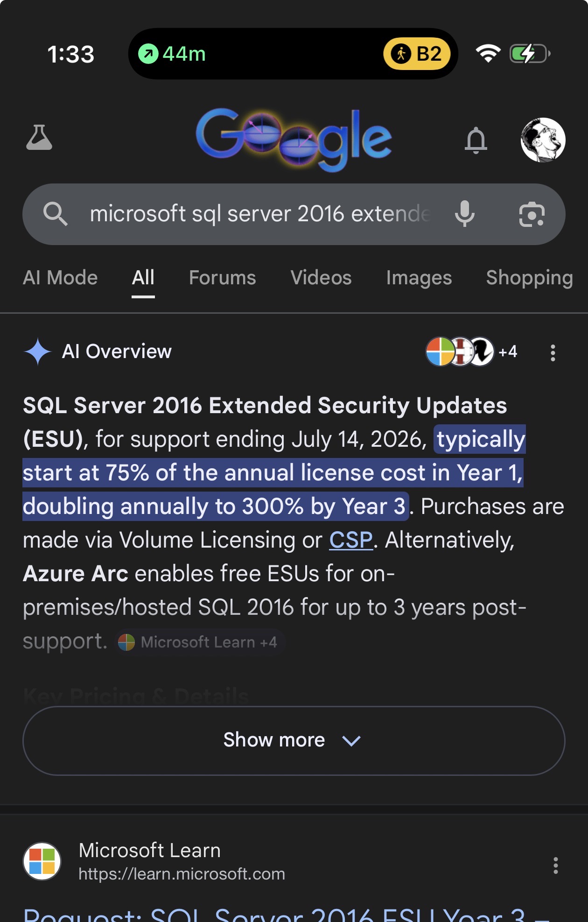588x922 pixels.
Task: Switch to the AI Mode tab
Action: click(x=60, y=278)
